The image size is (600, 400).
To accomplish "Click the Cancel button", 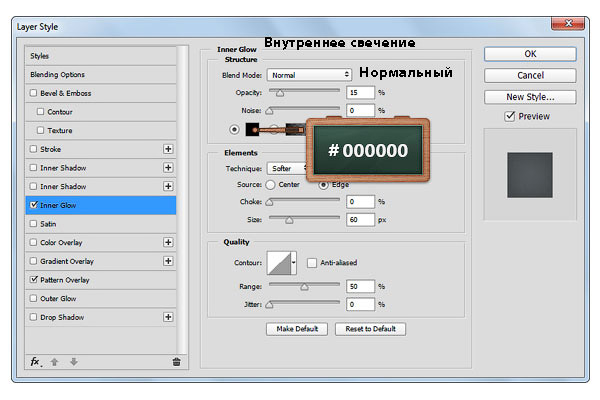I will pyautogui.click(x=530, y=75).
